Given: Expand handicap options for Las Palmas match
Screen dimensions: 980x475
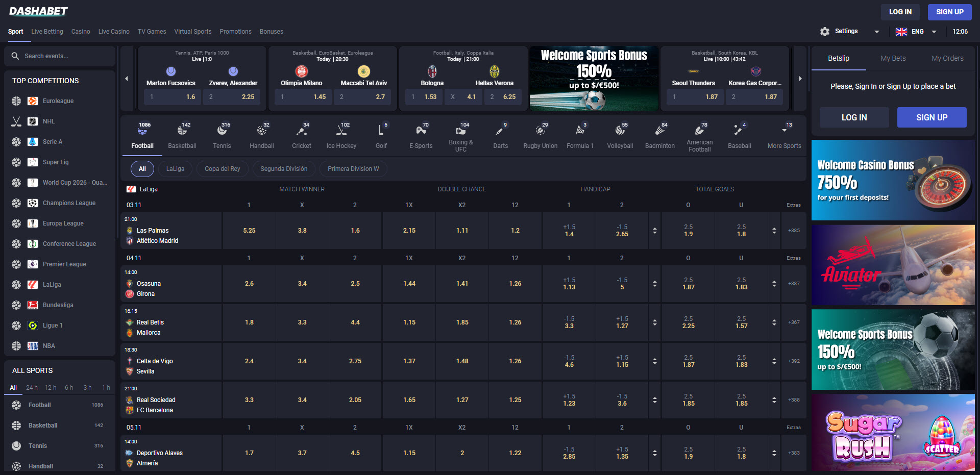Looking at the screenshot, I should [655, 231].
